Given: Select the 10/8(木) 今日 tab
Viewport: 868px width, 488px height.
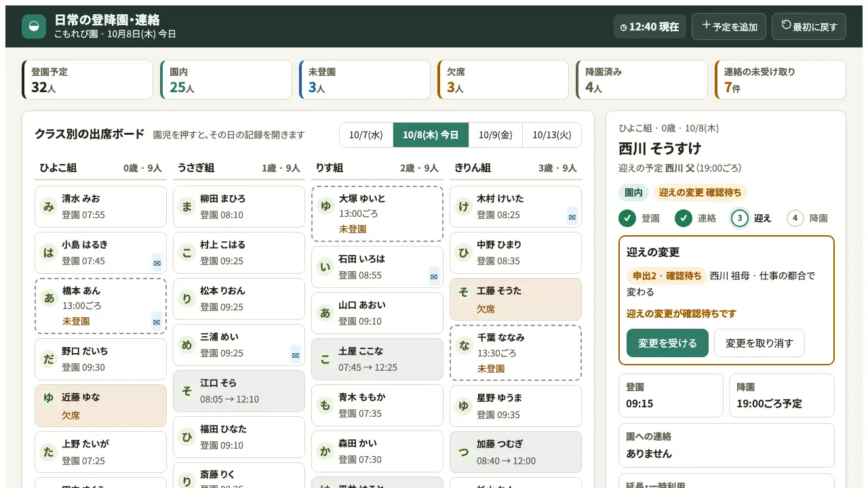Looking at the screenshot, I should 431,135.
